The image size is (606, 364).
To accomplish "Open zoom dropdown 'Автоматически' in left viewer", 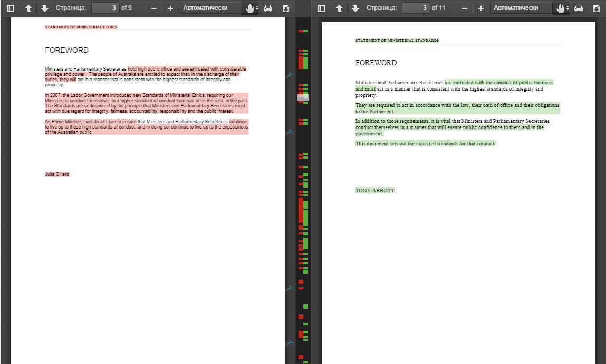I will tap(211, 8).
